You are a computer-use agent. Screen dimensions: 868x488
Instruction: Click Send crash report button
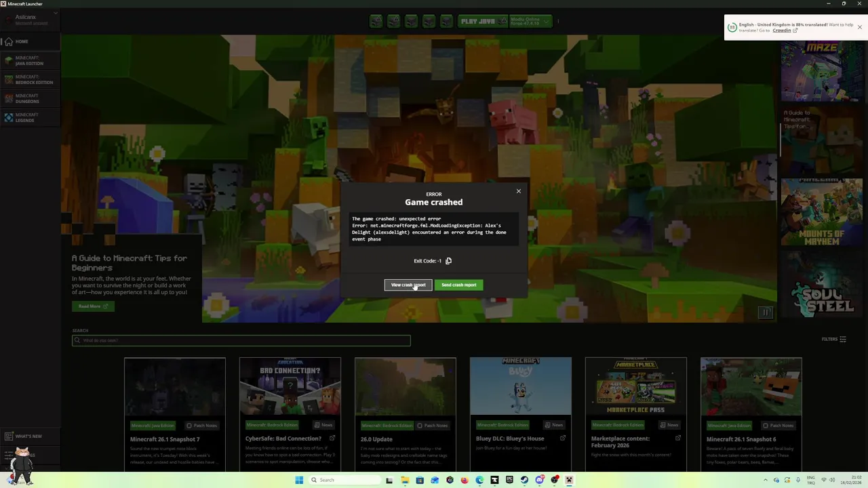click(459, 285)
